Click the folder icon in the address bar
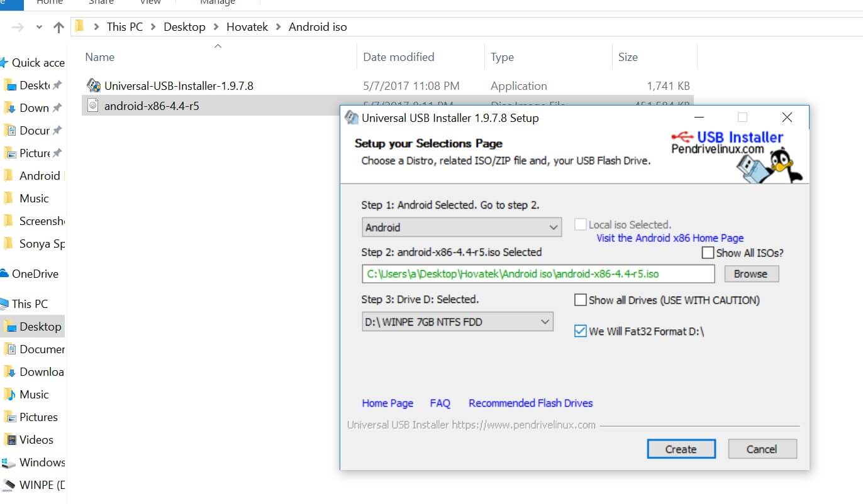Screen dimensions: 863x504 (78, 26)
